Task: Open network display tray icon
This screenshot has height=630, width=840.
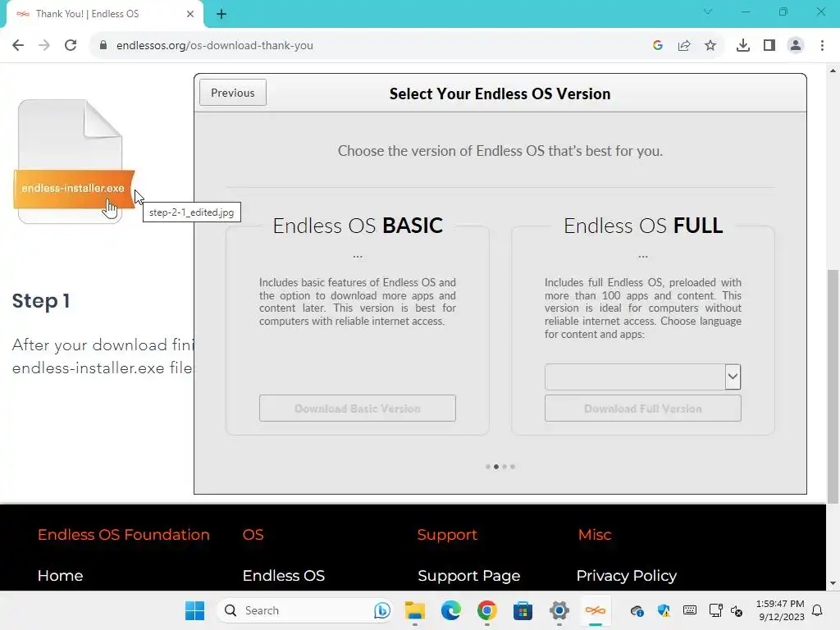Action: pos(715,610)
